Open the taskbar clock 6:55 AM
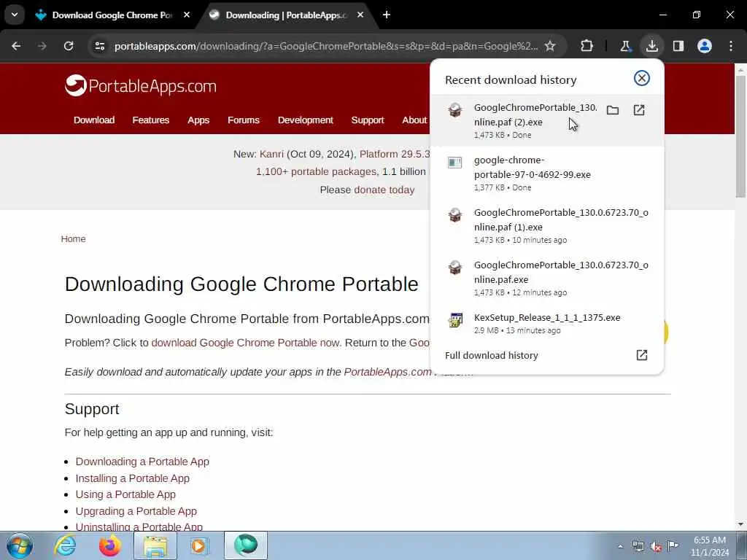 (x=709, y=546)
